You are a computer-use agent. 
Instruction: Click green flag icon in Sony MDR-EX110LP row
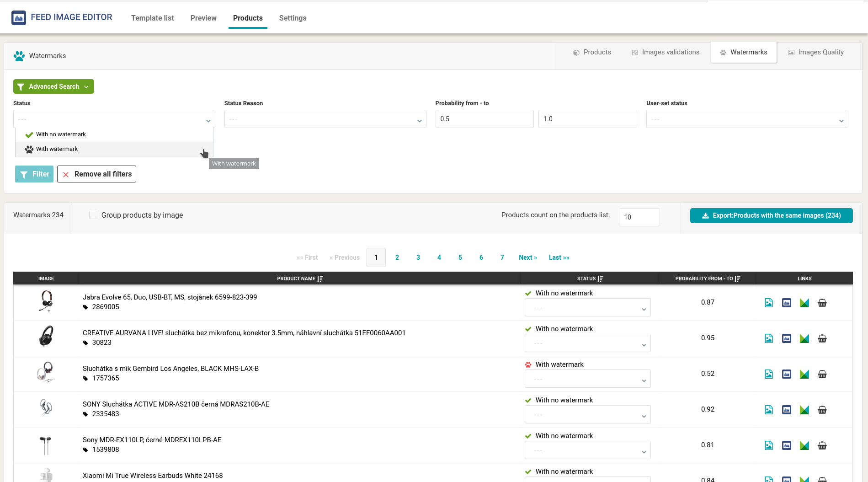point(804,445)
